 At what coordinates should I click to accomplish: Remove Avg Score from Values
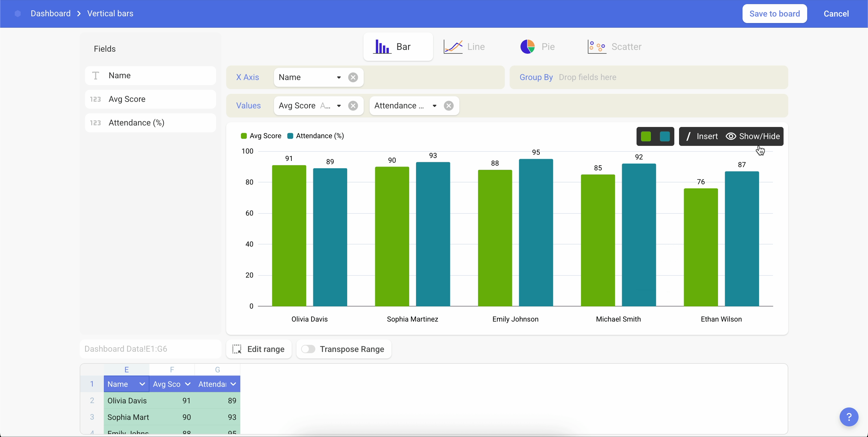coord(353,106)
